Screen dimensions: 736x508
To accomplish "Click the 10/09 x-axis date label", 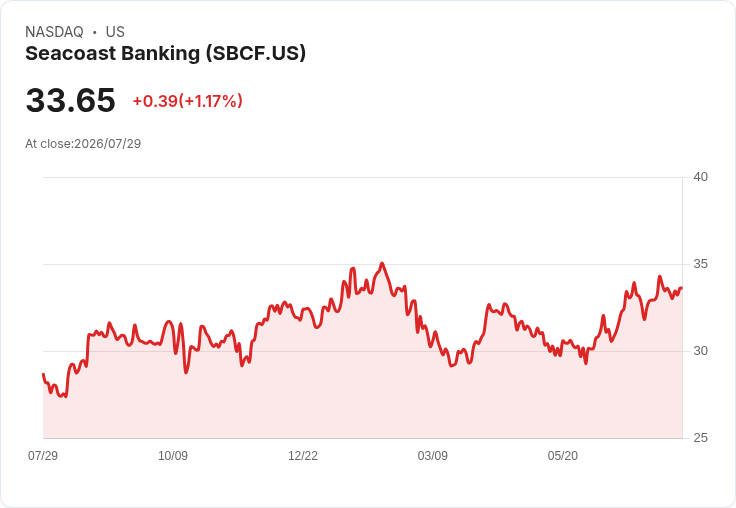I will (x=173, y=455).
